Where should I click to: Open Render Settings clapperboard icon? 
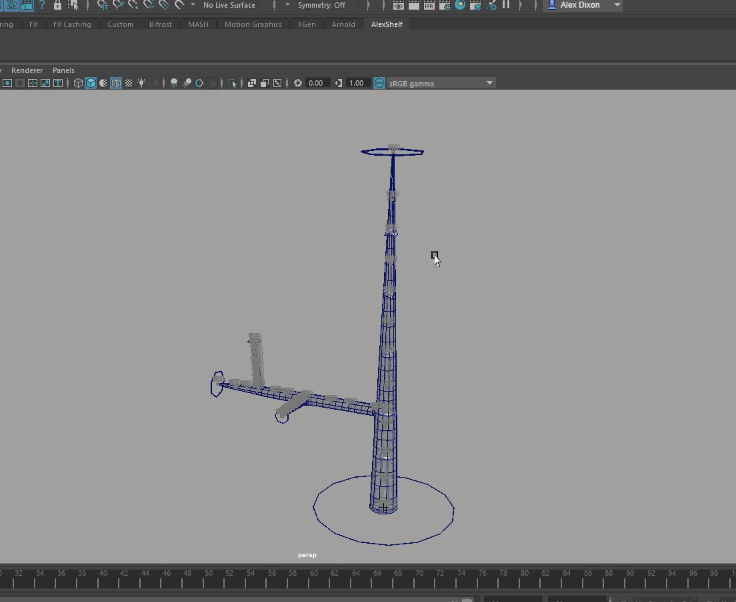[x=443, y=5]
